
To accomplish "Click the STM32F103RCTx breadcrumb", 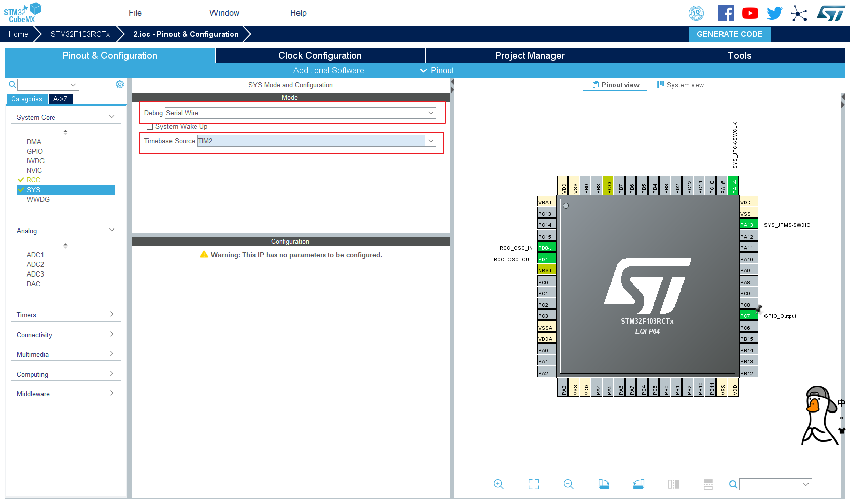I will (80, 34).
